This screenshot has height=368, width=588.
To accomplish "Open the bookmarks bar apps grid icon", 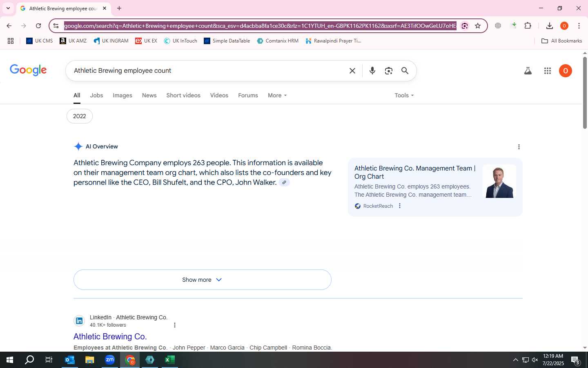I will [x=11, y=41].
